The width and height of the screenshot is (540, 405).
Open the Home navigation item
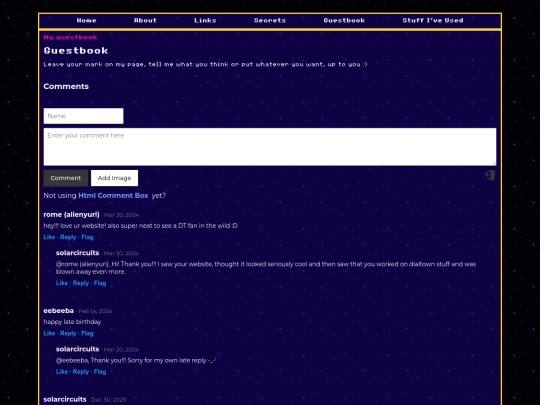(x=86, y=21)
